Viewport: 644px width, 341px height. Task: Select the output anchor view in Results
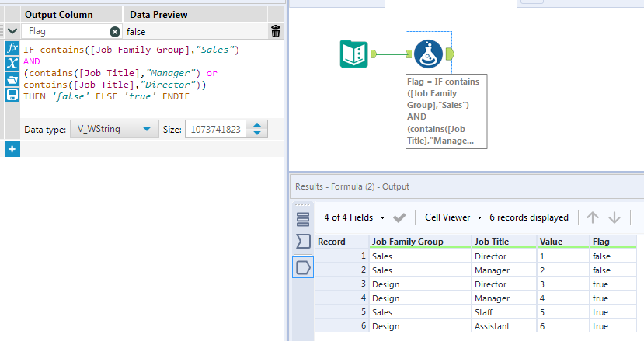click(x=303, y=267)
